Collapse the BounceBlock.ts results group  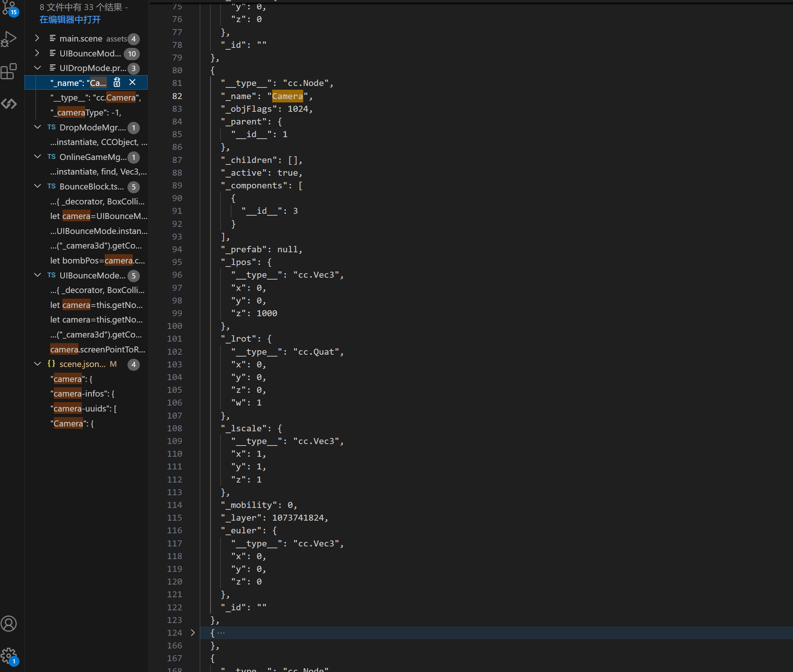pos(37,186)
